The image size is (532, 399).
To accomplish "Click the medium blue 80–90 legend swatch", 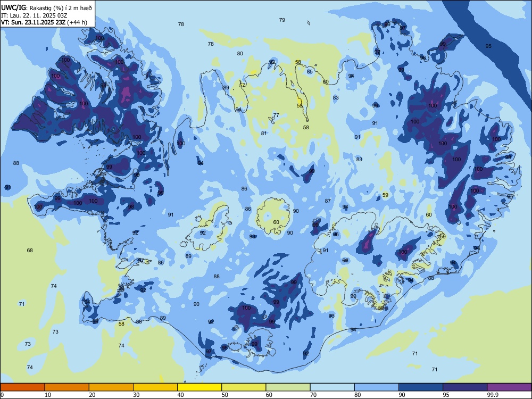I will coord(377,387).
